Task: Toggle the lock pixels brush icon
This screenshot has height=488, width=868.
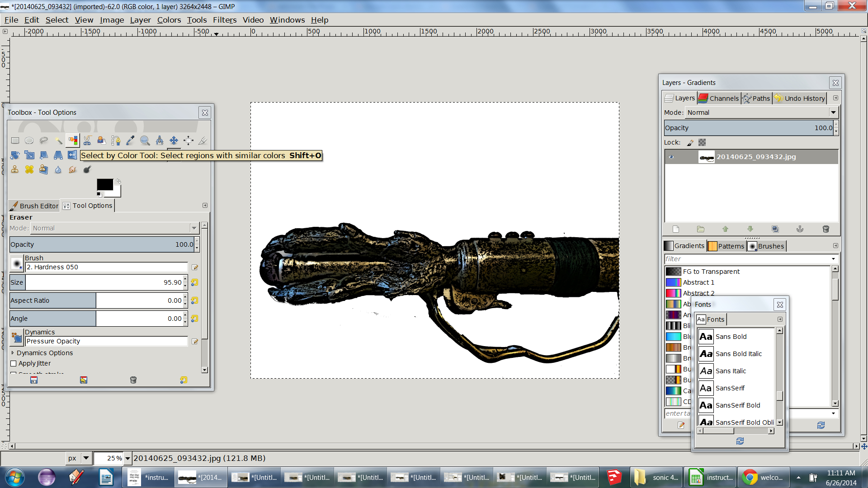Action: pos(690,142)
